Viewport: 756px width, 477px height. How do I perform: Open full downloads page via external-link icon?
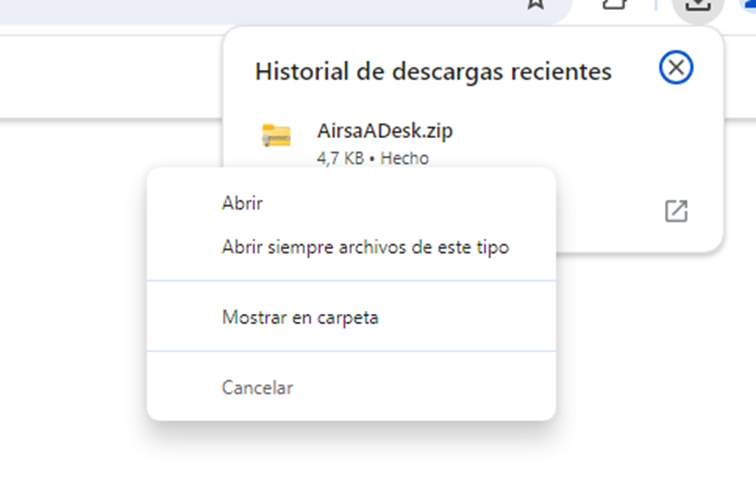(x=676, y=211)
